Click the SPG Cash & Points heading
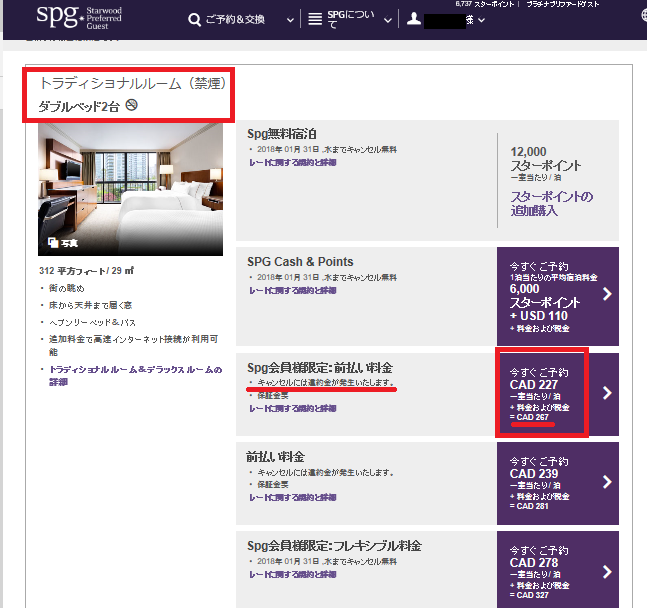This screenshot has height=608, width=647. click(x=300, y=262)
